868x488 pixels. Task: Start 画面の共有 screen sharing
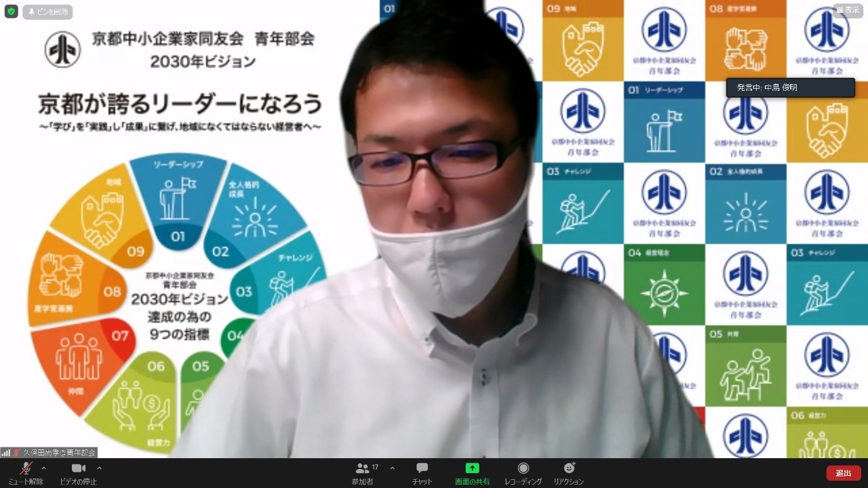pyautogui.click(x=472, y=473)
